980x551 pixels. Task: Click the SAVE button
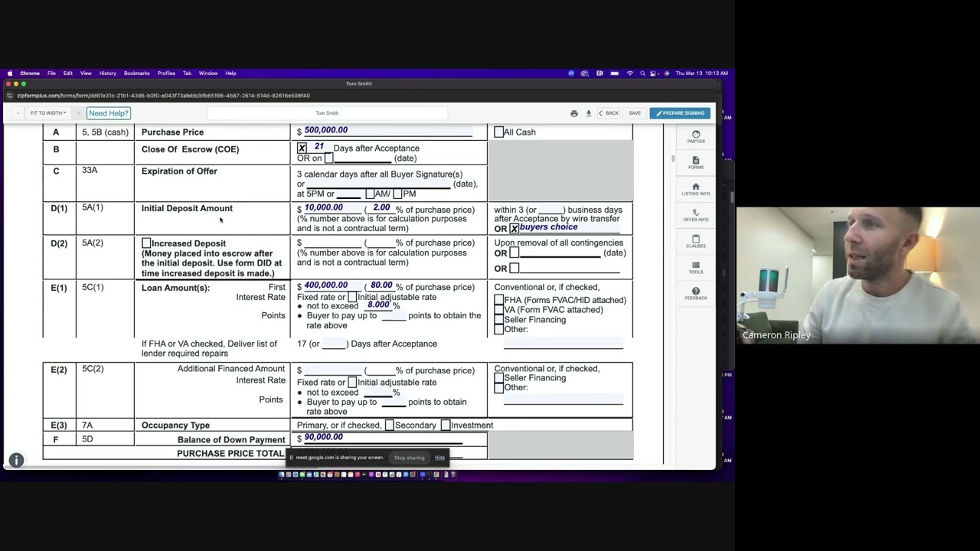635,113
